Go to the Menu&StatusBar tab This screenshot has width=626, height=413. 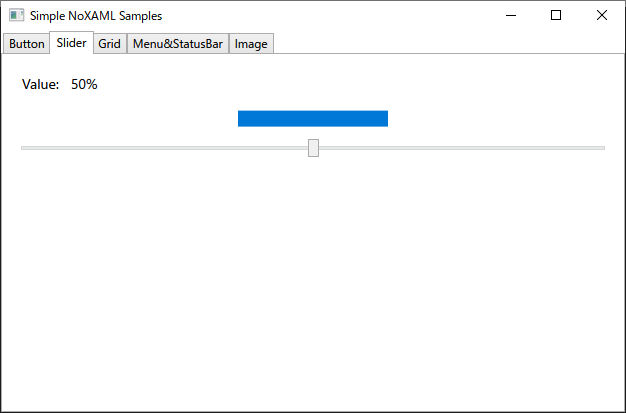coord(178,44)
